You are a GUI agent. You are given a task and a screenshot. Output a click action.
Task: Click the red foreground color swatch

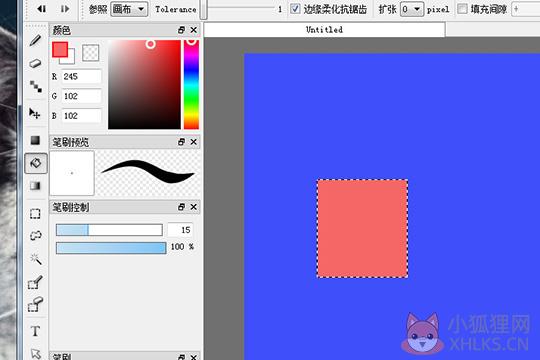(60, 50)
